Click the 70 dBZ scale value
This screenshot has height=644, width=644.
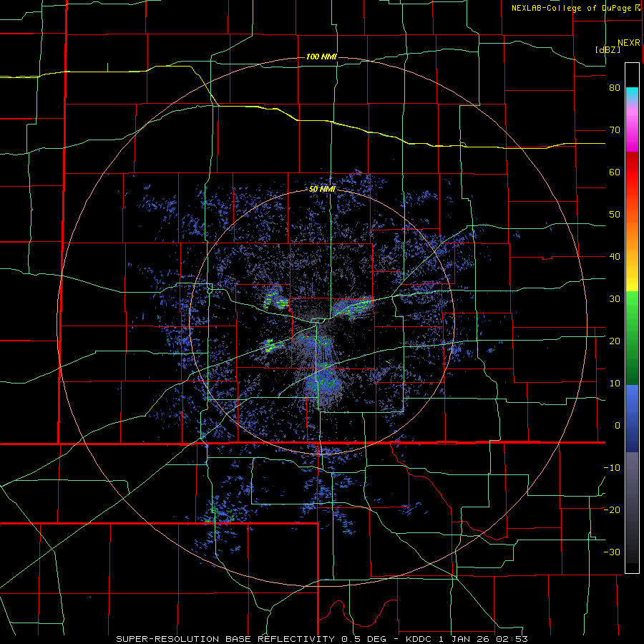(x=615, y=130)
